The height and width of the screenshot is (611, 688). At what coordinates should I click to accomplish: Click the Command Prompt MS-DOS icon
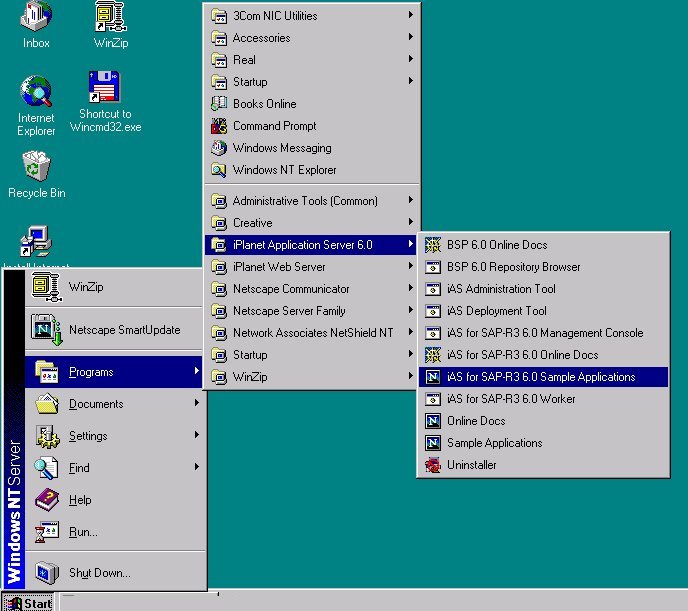219,126
